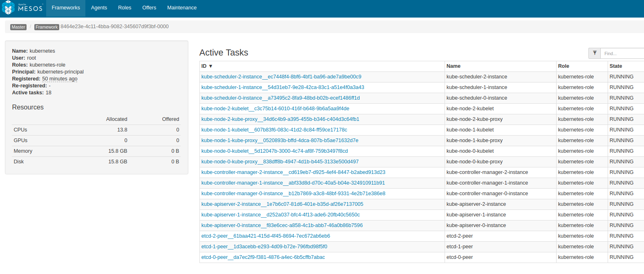Switch to the Offers tab

click(149, 8)
